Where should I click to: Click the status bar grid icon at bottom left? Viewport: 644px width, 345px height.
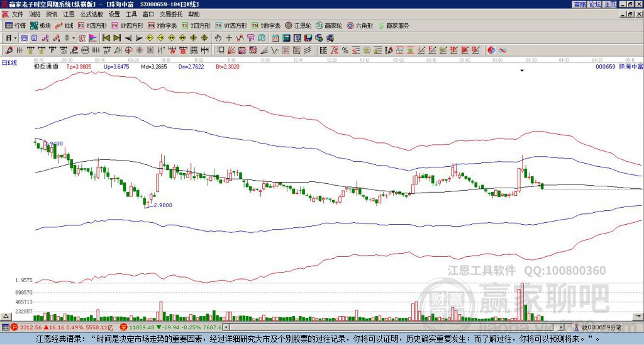point(5,327)
